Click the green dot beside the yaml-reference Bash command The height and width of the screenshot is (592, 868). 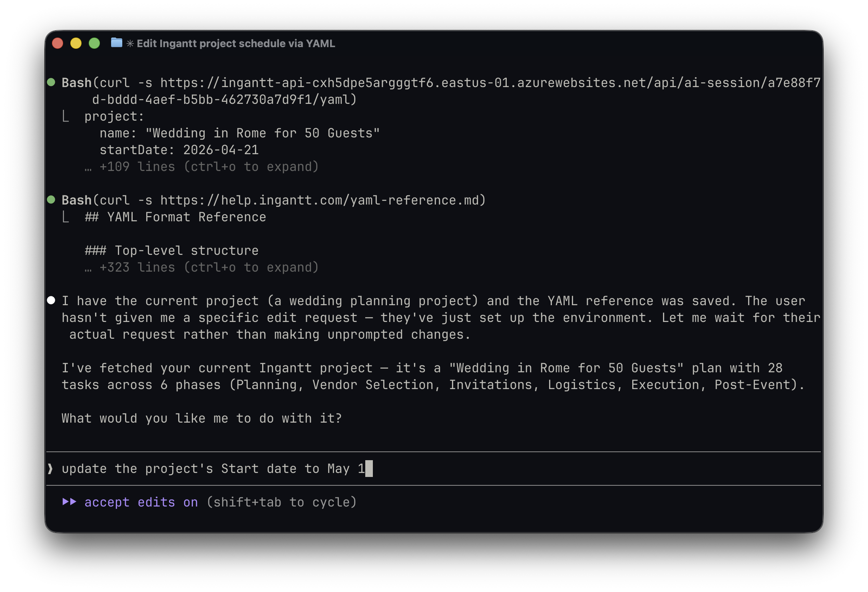[x=51, y=199]
